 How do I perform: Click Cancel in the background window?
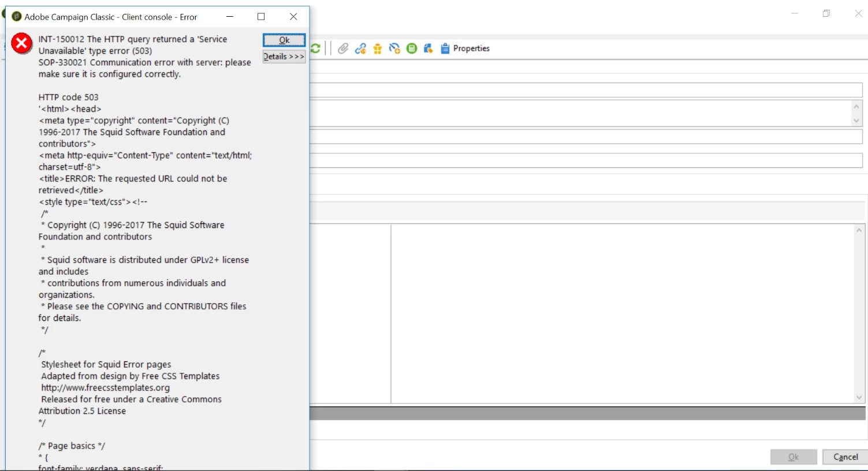click(845, 457)
